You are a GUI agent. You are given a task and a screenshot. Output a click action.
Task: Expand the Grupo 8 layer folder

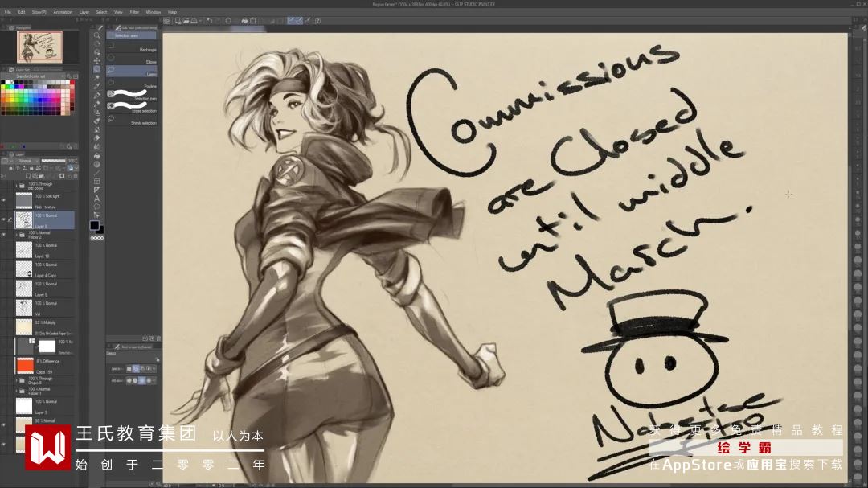(16, 380)
